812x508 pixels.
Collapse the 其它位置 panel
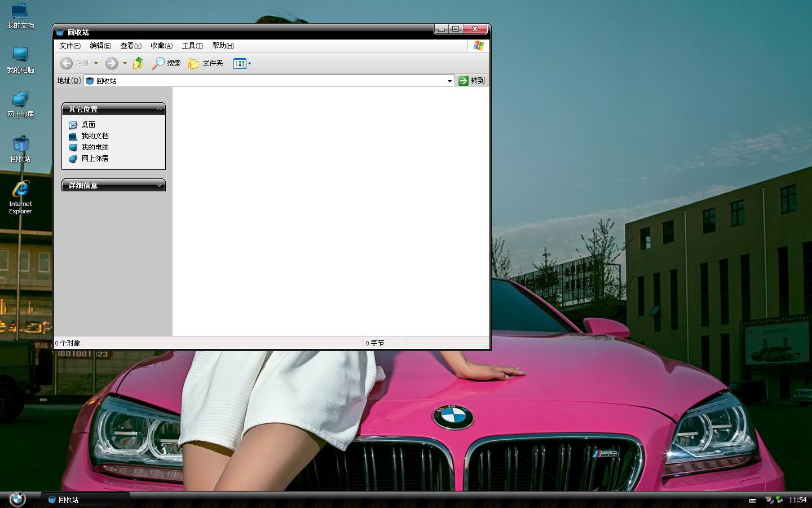click(x=160, y=109)
